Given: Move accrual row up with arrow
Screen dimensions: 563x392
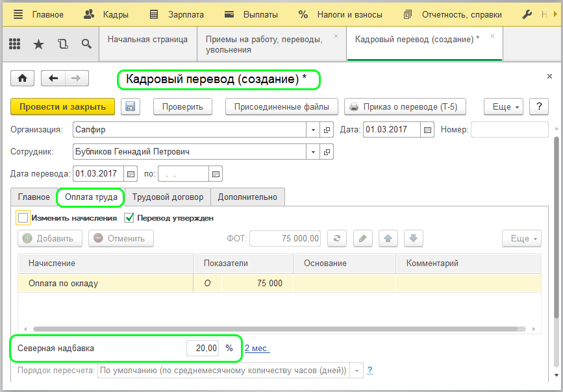Looking at the screenshot, I should pyautogui.click(x=388, y=238).
